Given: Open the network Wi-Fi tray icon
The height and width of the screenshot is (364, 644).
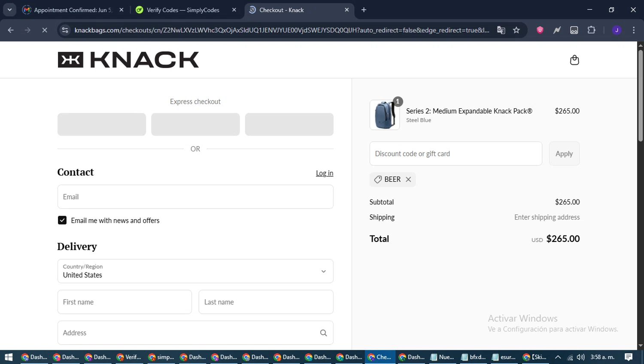Looking at the screenshot, I should coord(570,357).
